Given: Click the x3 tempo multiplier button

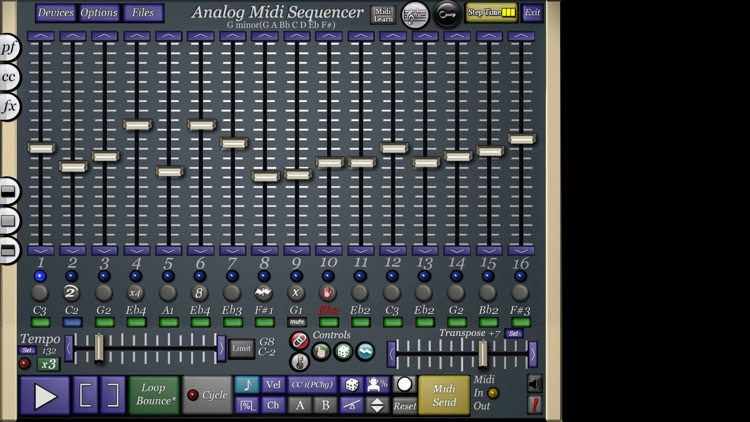Looking at the screenshot, I should tap(48, 364).
